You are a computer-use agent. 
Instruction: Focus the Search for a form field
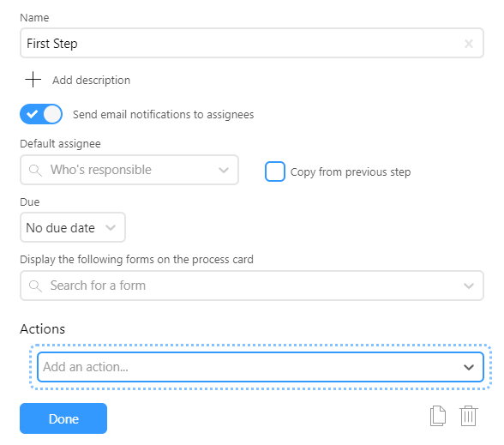252,286
